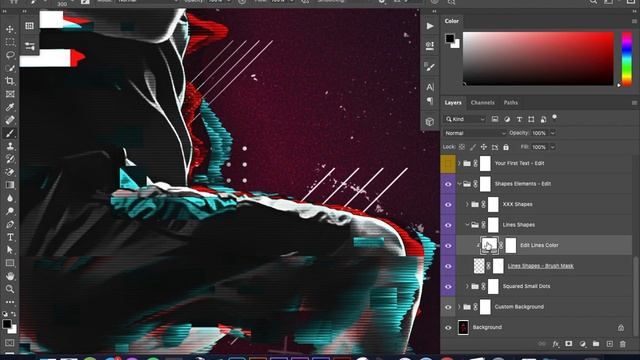Open the Normal blend mode dropdown
The image size is (640, 360).
pos(475,133)
